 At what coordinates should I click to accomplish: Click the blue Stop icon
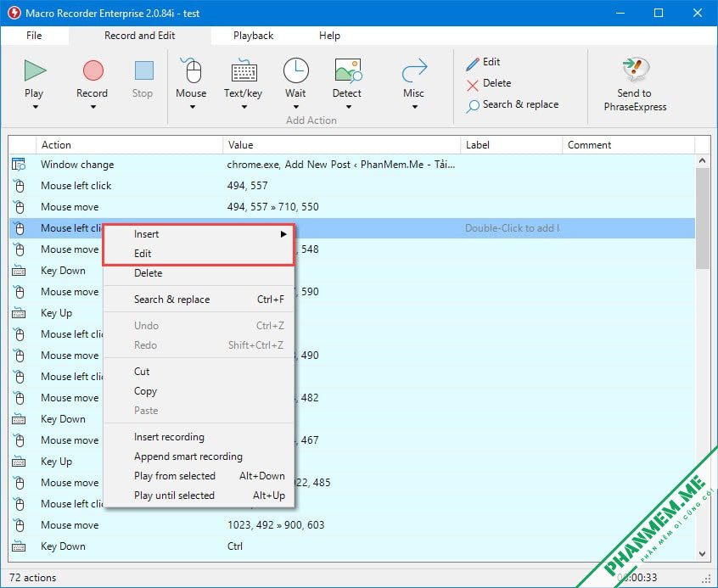[x=143, y=70]
